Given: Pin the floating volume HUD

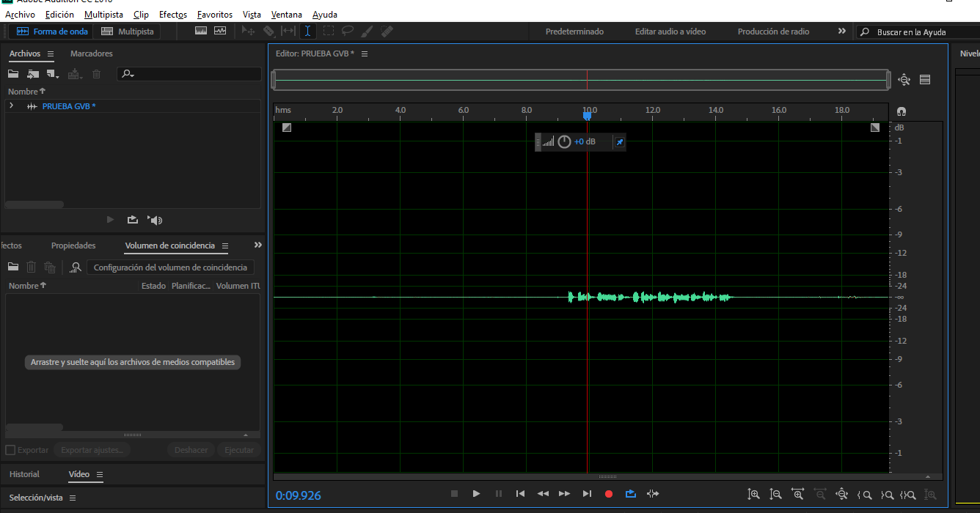Looking at the screenshot, I should [x=619, y=142].
